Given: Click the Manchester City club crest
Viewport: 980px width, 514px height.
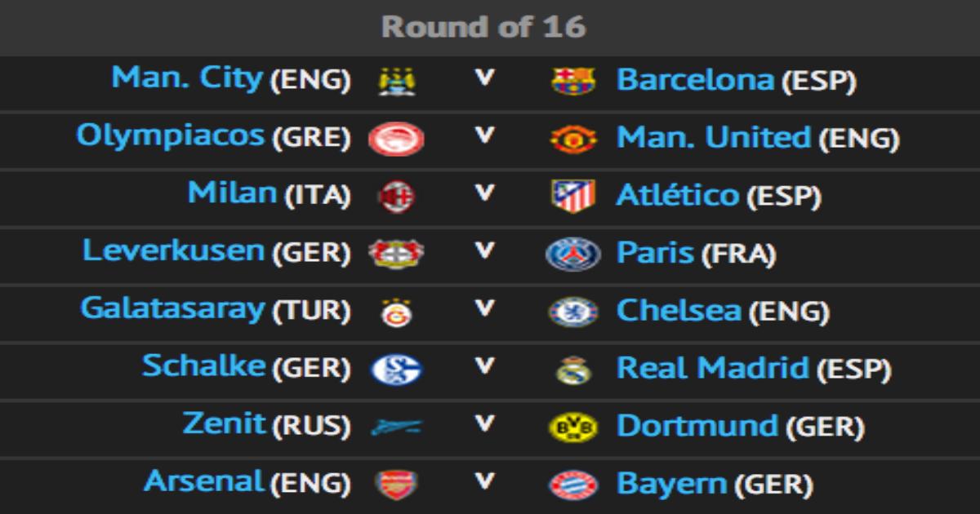Looking at the screenshot, I should click(397, 82).
